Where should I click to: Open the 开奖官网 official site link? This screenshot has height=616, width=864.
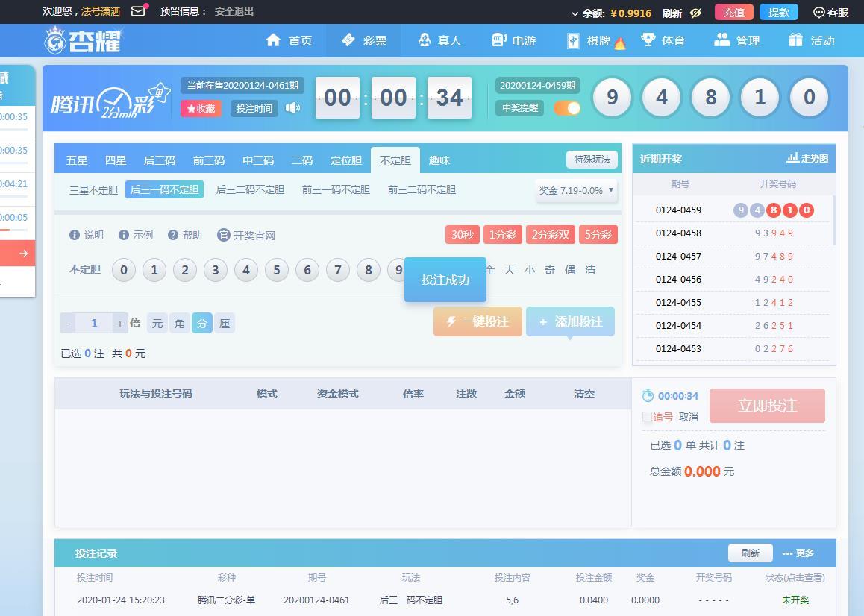tap(245, 235)
